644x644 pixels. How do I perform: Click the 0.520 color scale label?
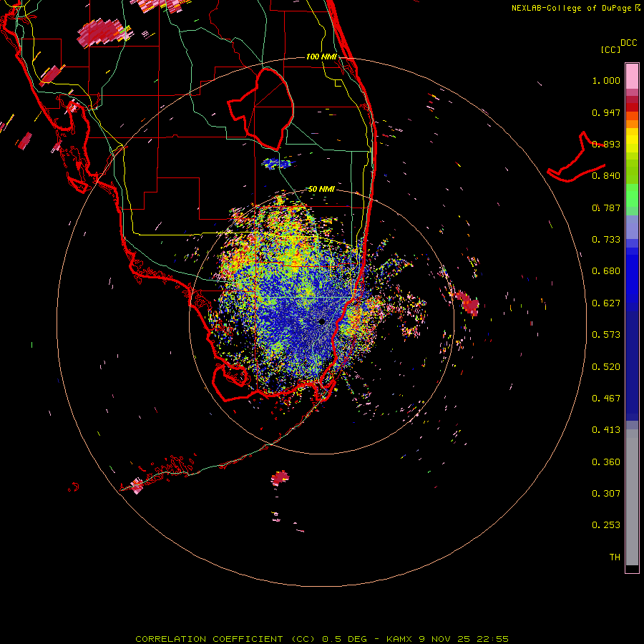pos(606,367)
